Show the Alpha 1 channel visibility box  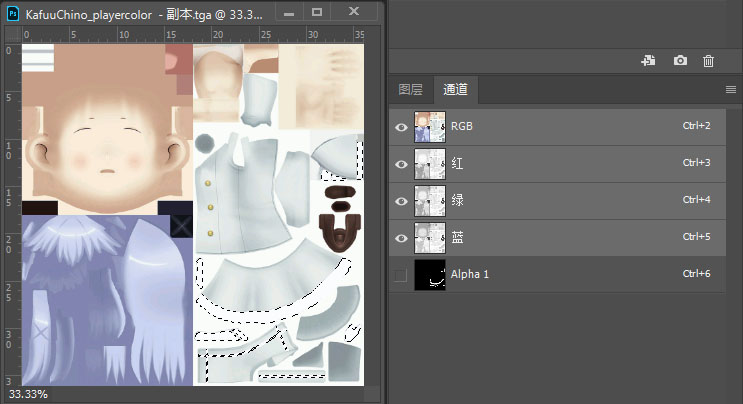pos(401,275)
